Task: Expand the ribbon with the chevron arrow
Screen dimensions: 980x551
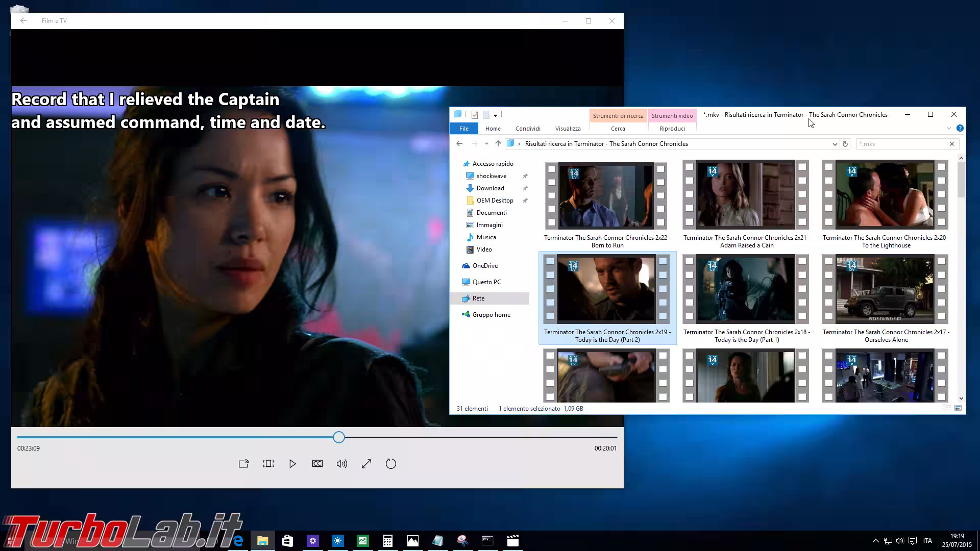Action: point(949,128)
